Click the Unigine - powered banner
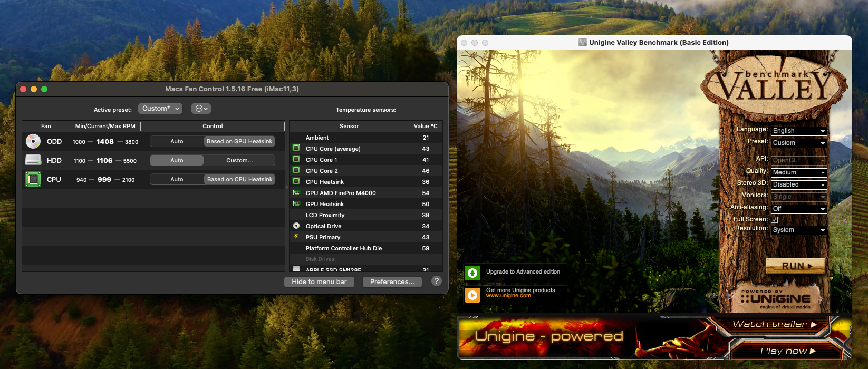 pyautogui.click(x=549, y=336)
